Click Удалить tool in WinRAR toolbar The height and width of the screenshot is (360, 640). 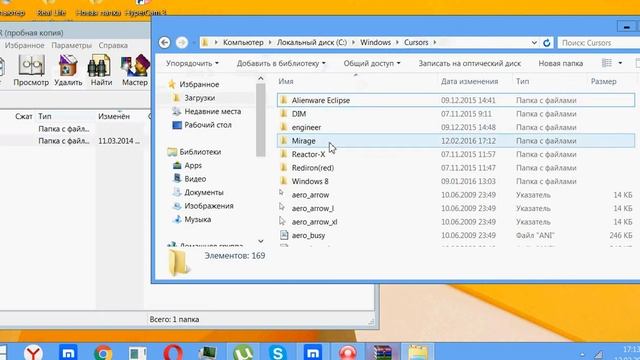[68, 70]
